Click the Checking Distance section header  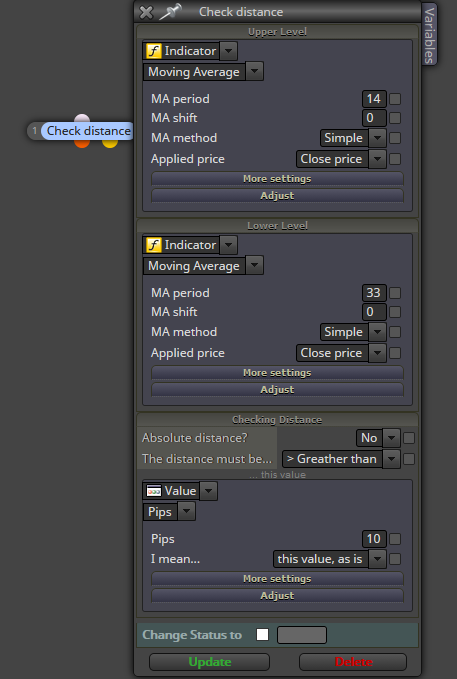pos(277,420)
